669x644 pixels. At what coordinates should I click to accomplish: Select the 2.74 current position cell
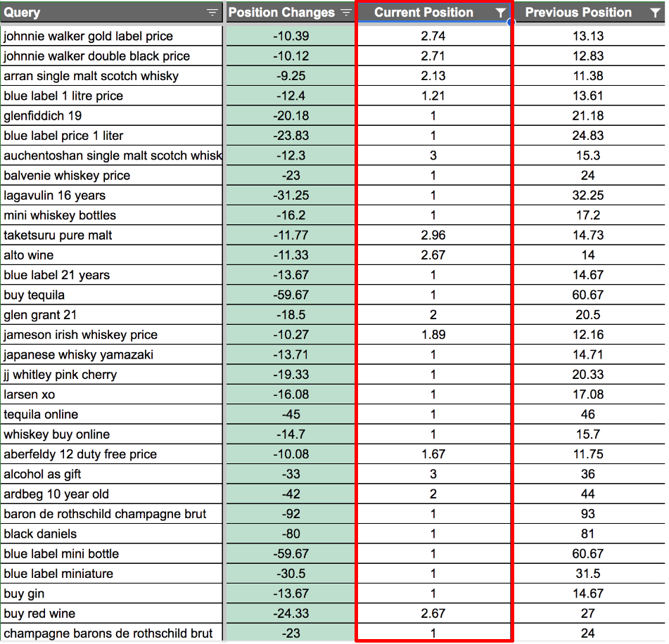coord(433,36)
